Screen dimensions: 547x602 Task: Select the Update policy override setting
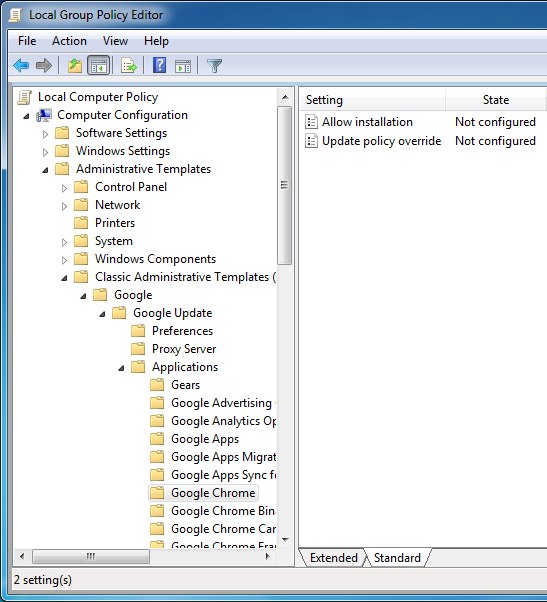[x=381, y=141]
